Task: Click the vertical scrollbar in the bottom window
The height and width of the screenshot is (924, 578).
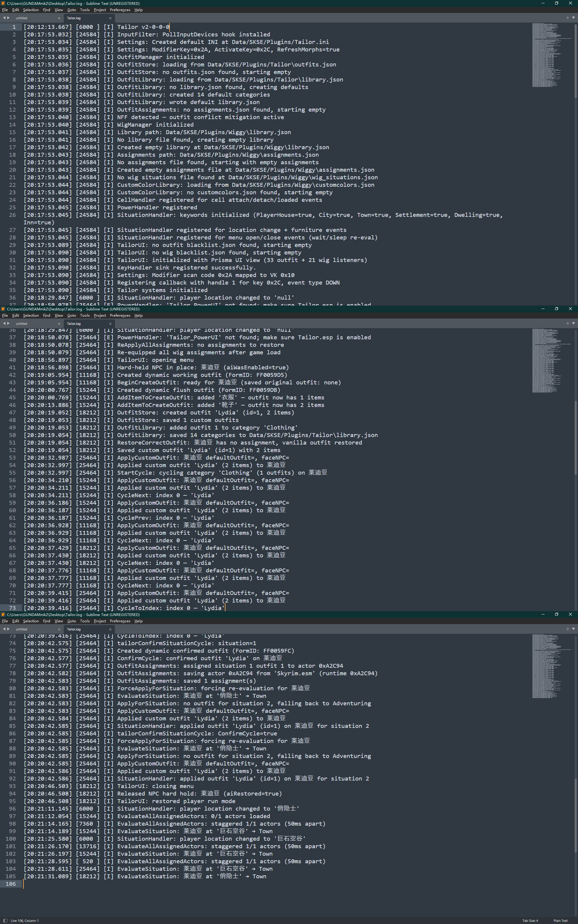Action: 576,815
